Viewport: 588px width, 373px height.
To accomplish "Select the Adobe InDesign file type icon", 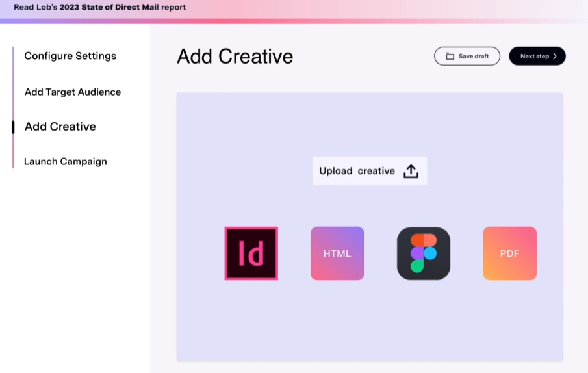I will click(251, 253).
